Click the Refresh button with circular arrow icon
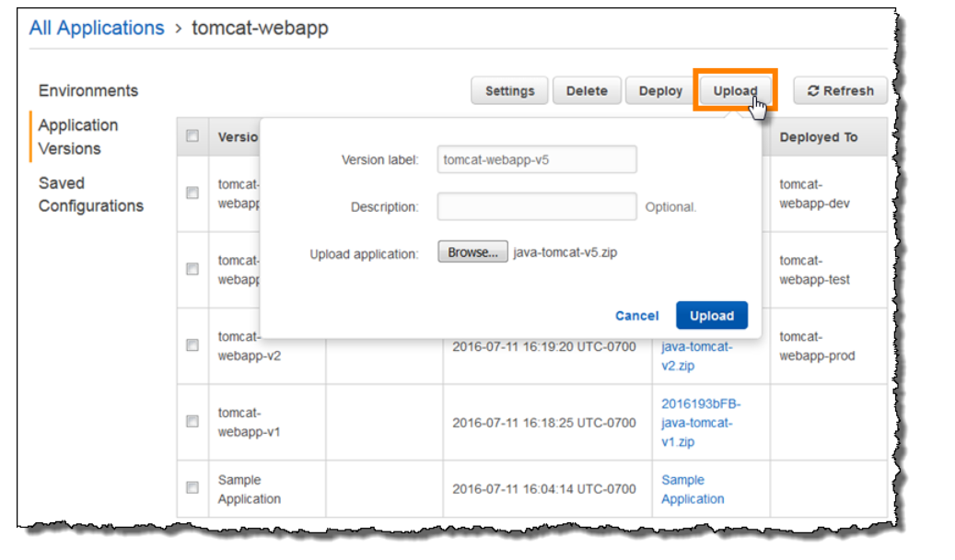This screenshot has width=955, height=560. (840, 91)
